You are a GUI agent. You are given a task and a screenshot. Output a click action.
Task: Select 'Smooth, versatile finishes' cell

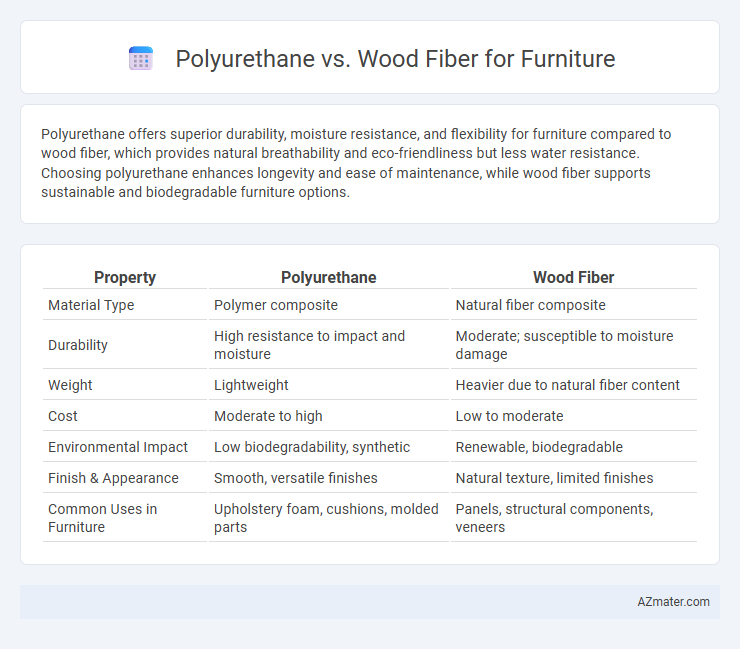pyautogui.click(x=295, y=478)
